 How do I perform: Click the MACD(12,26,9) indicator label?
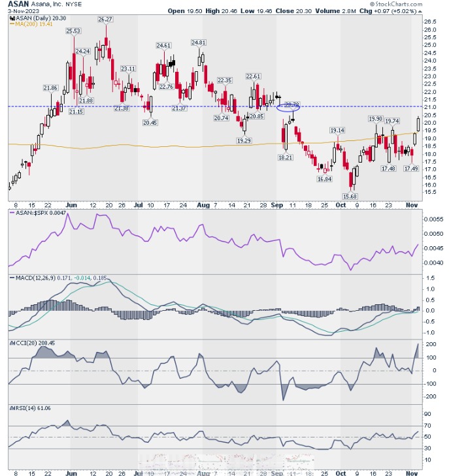point(35,278)
